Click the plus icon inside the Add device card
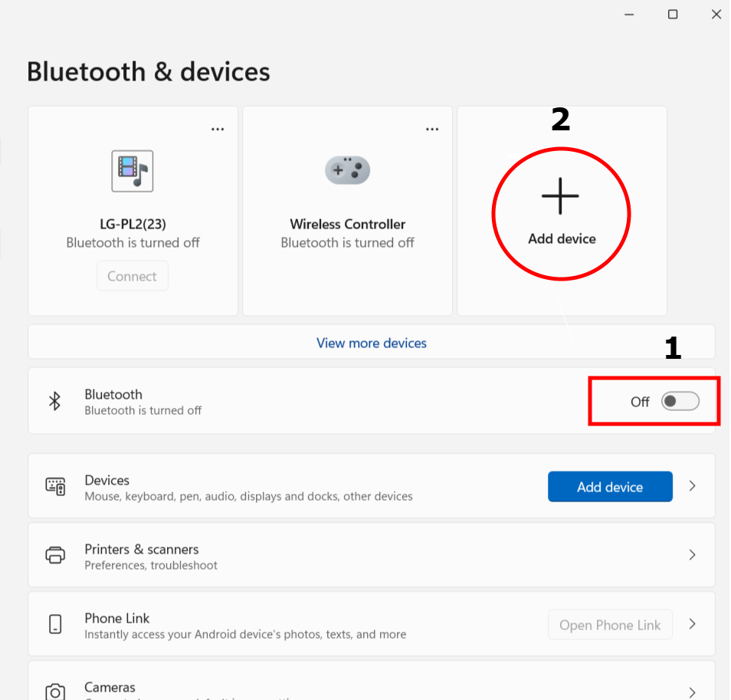The image size is (731, 700). pos(560,196)
